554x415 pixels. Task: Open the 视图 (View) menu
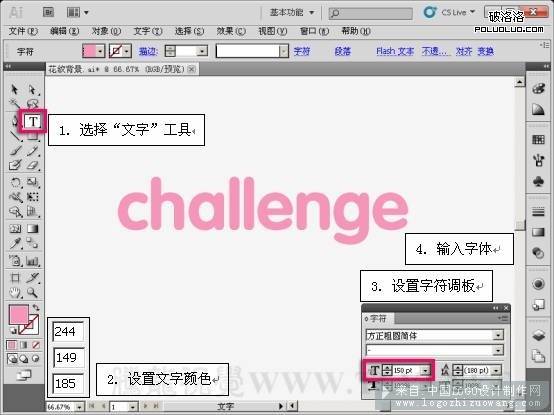[272, 31]
